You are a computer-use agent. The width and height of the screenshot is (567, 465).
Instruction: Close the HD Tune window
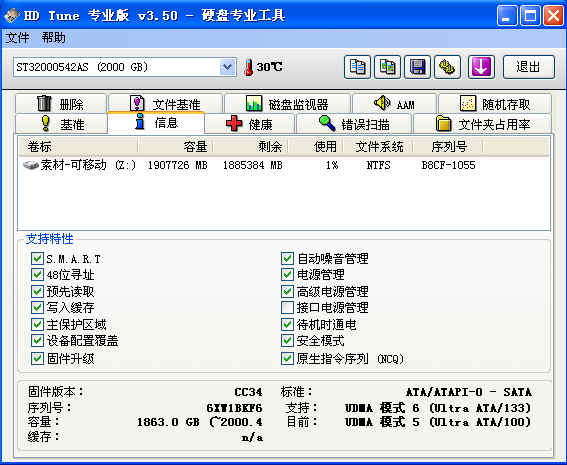pos(553,16)
